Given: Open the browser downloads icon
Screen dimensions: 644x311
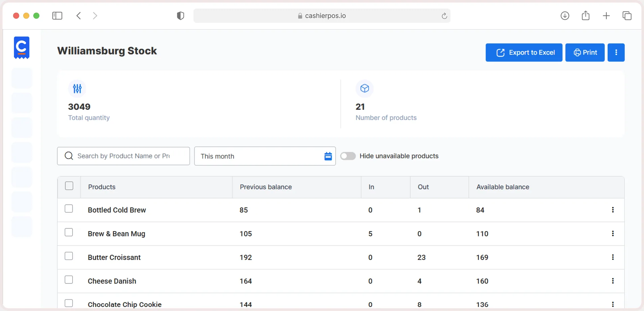Looking at the screenshot, I should click(x=565, y=16).
